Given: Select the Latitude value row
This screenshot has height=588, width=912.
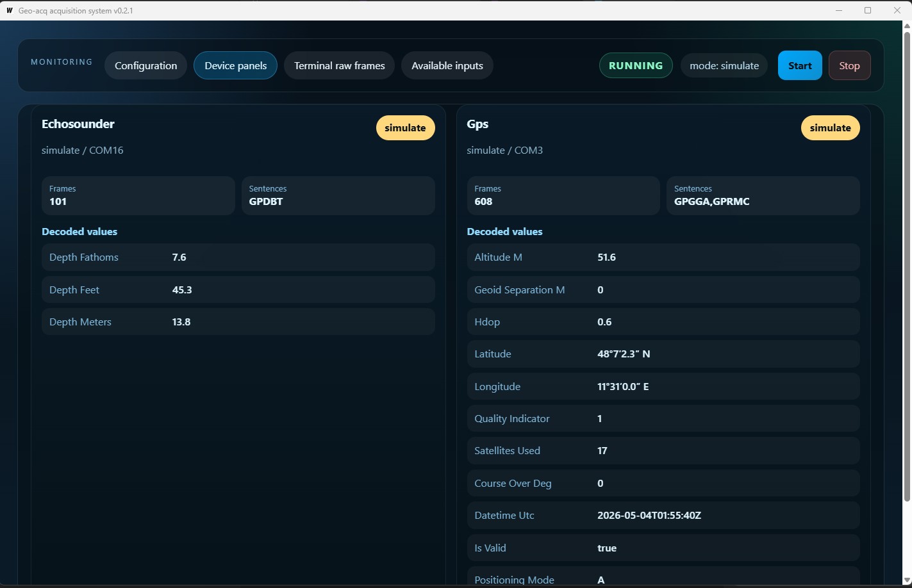Looking at the screenshot, I should point(663,354).
